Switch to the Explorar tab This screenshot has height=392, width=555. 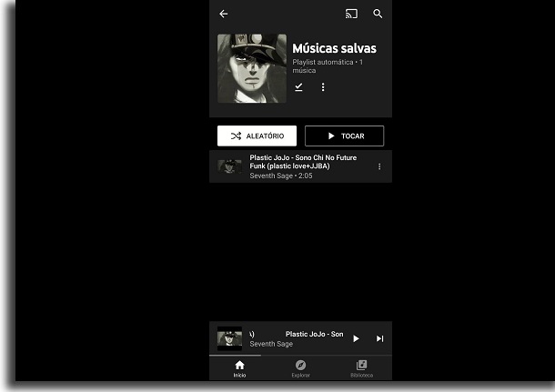click(300, 368)
